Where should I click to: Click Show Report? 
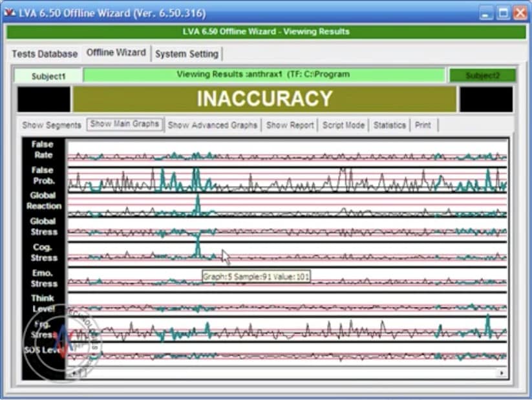[290, 125]
